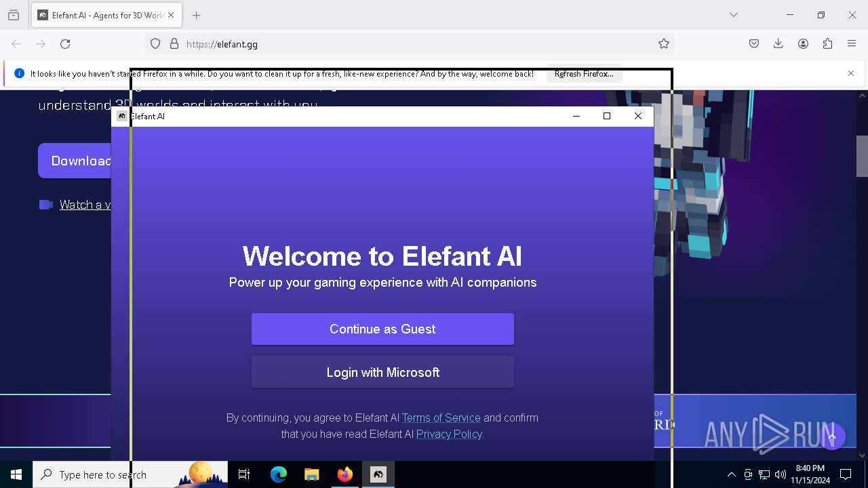Screen dimensions: 868x488
Task: Click the Firefox page vertical scrollbar thumb
Action: (x=862, y=156)
